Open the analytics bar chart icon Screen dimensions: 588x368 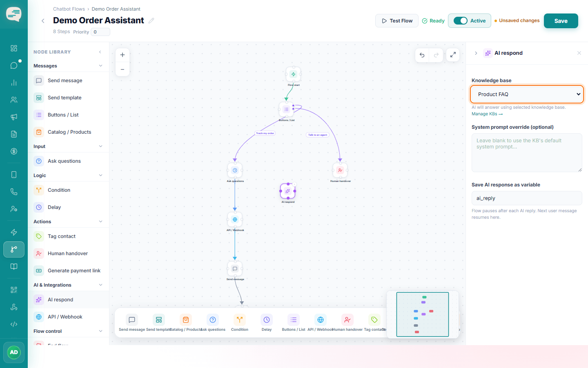pos(14,83)
